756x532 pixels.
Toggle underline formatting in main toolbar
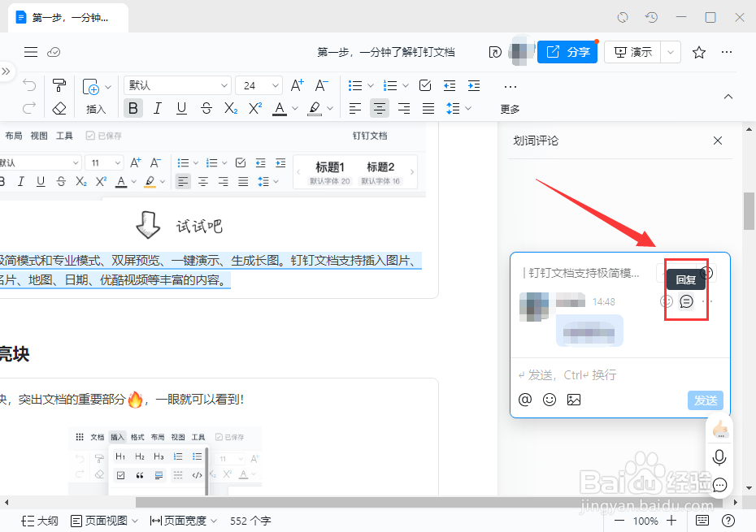181,108
